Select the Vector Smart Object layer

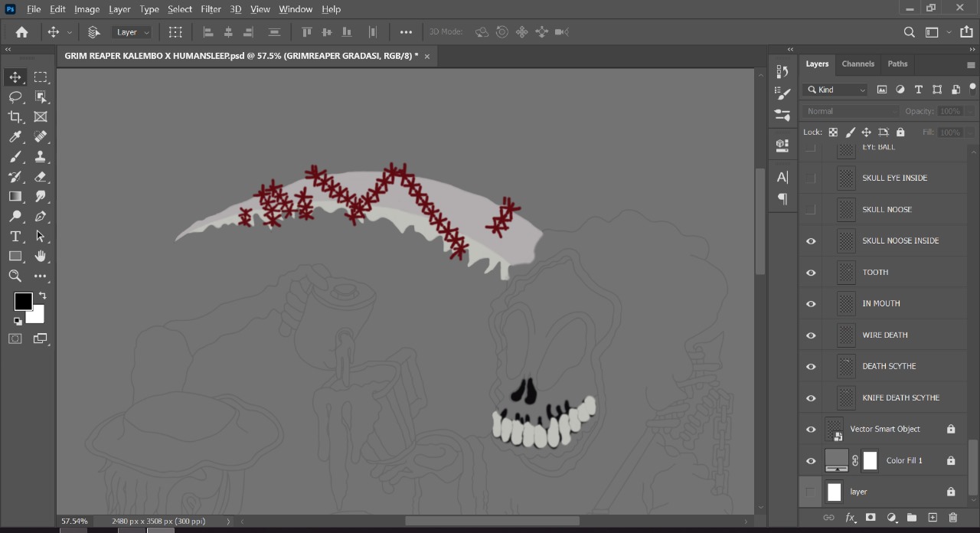884,430
